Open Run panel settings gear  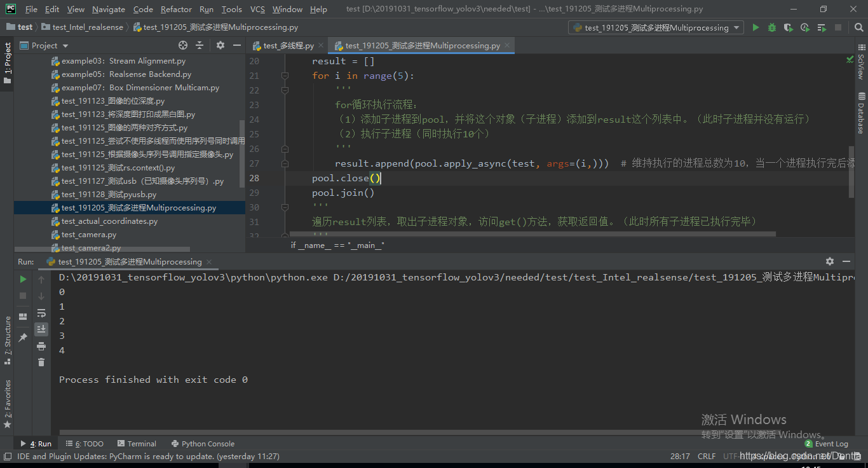coord(830,261)
